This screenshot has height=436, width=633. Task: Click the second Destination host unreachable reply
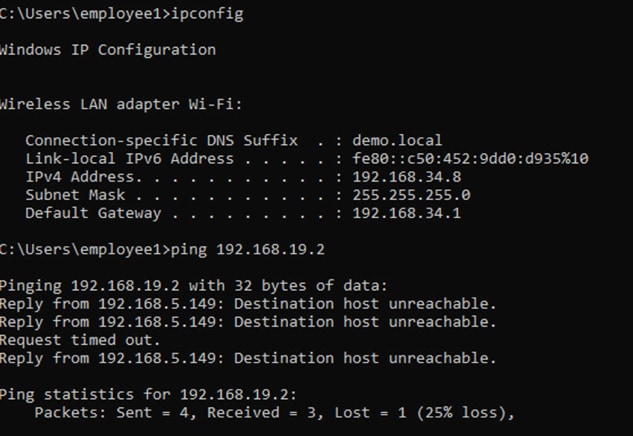[248, 322]
